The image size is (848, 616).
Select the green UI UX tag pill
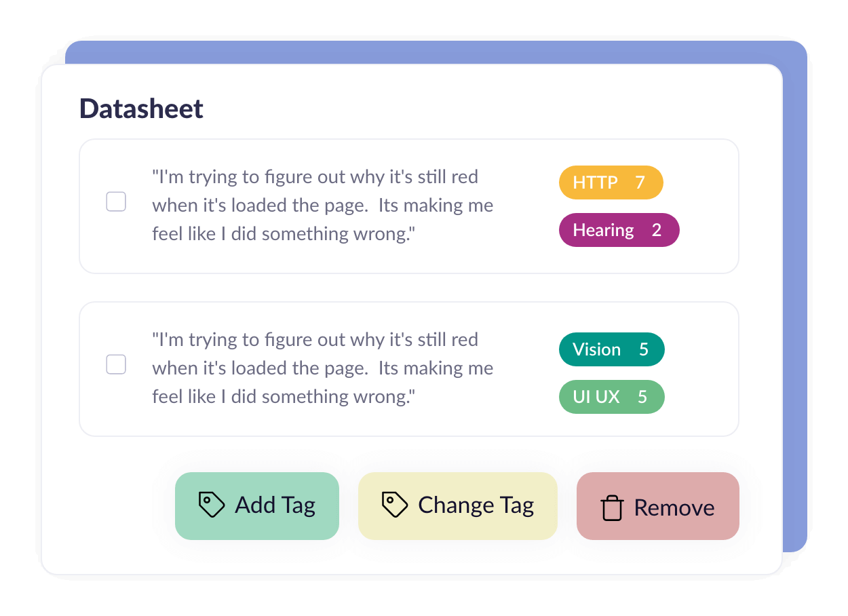[611, 397]
